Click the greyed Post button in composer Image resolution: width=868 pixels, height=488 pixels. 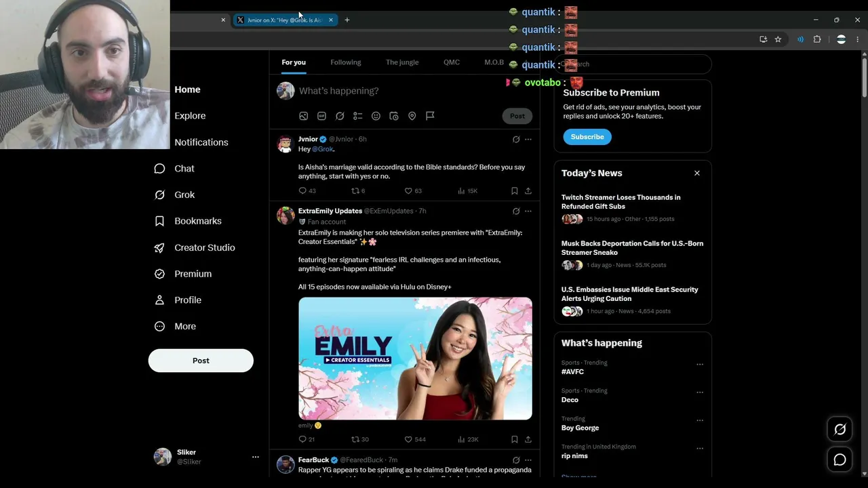[517, 116]
